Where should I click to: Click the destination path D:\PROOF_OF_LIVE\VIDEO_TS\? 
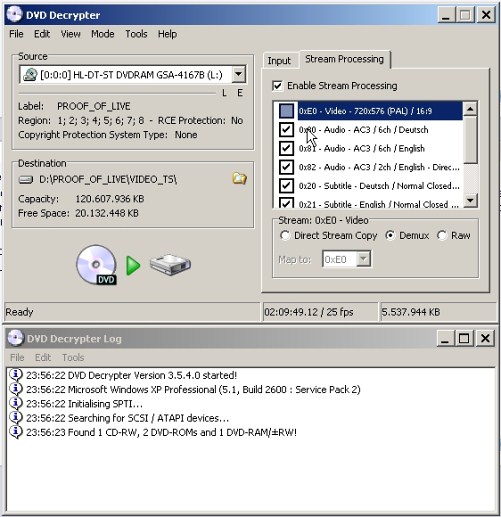tap(108, 179)
